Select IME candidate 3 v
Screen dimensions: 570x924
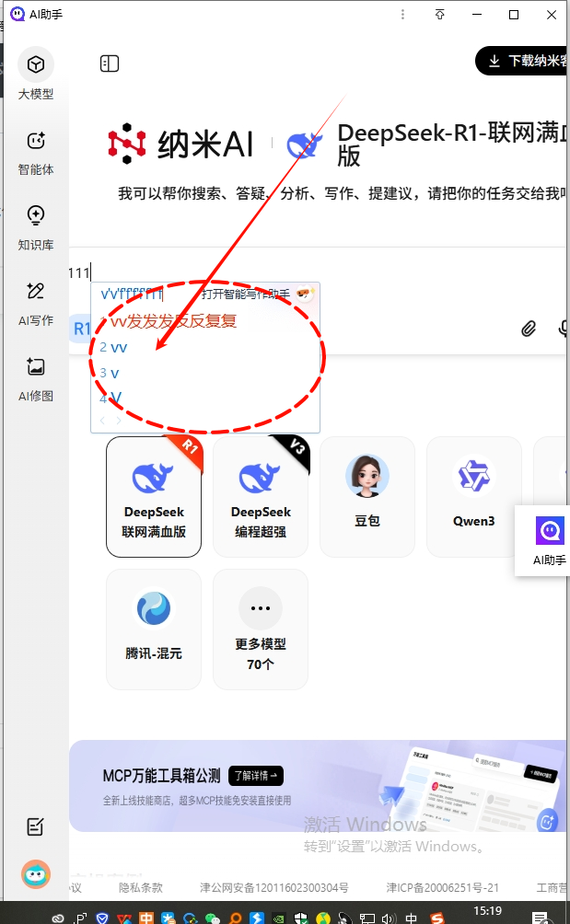click(110, 373)
